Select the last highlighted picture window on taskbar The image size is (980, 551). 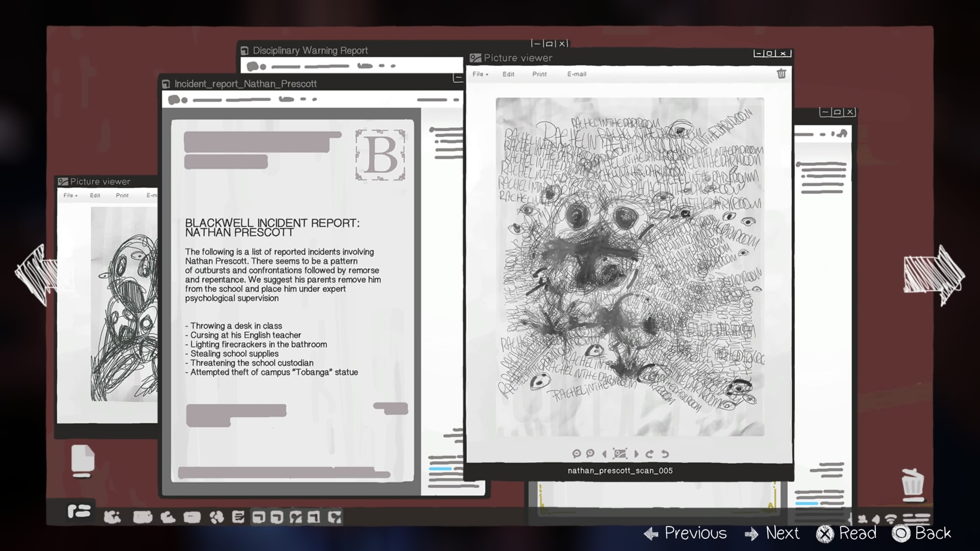click(x=334, y=517)
